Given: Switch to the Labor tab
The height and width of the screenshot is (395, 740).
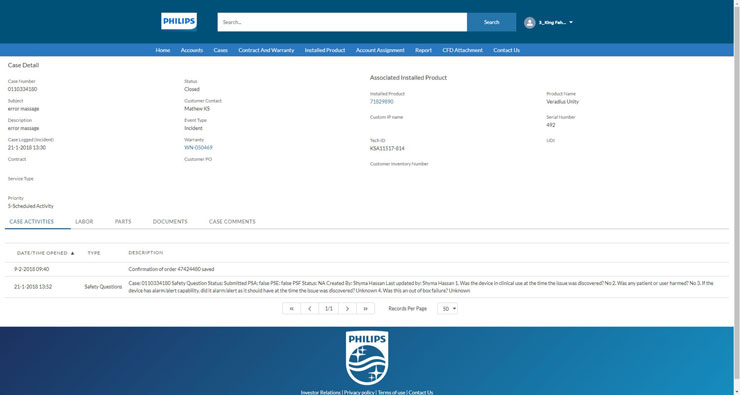Looking at the screenshot, I should point(84,221).
